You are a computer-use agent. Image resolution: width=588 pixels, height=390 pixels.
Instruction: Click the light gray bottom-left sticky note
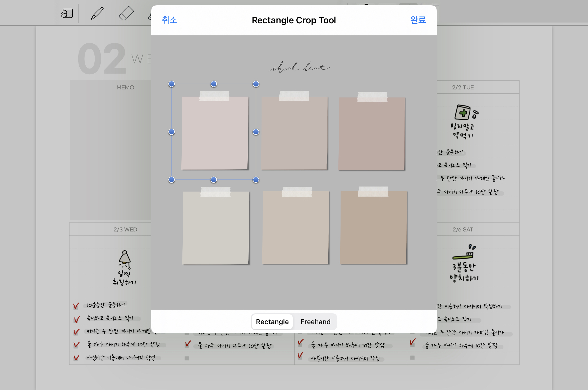tap(215, 228)
